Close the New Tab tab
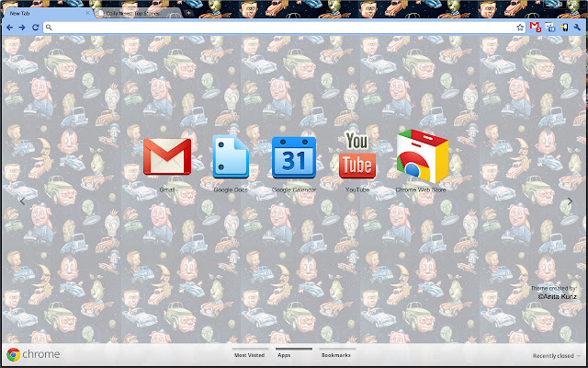The image size is (588, 368). [87, 13]
